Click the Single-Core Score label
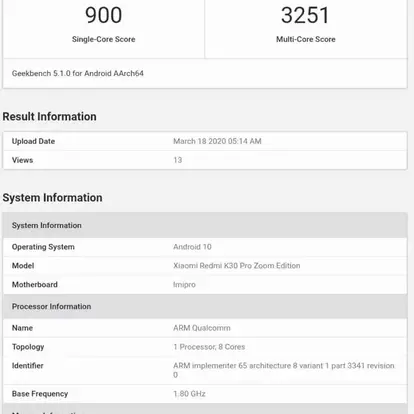The width and height of the screenshot is (414, 414). (104, 39)
